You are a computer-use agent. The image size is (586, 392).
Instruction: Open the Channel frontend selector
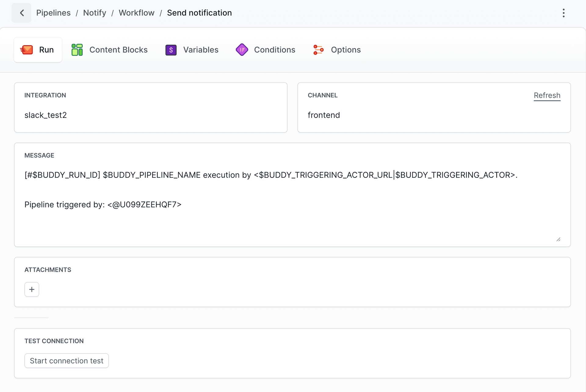pos(433,115)
